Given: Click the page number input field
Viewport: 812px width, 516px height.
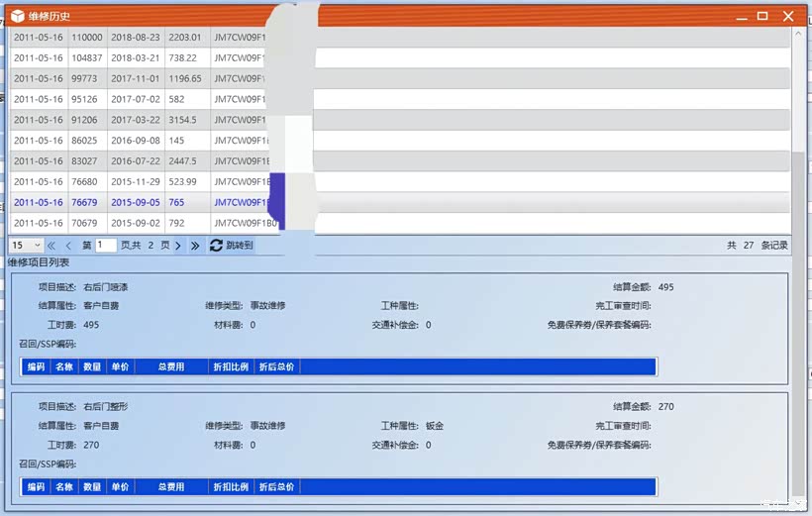Looking at the screenshot, I should click(x=106, y=245).
